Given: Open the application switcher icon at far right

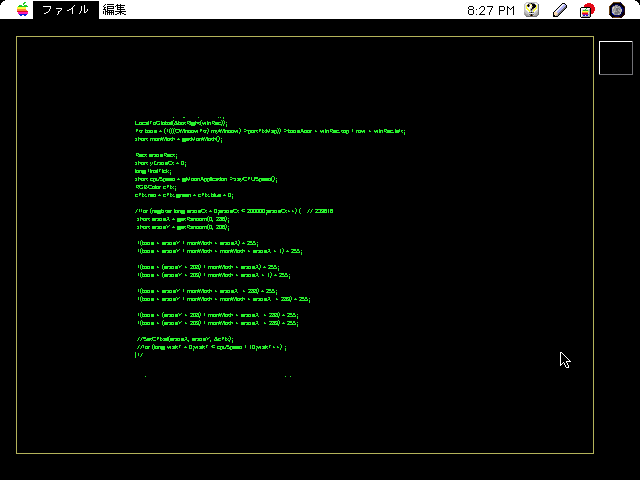Looking at the screenshot, I should tap(617, 10).
